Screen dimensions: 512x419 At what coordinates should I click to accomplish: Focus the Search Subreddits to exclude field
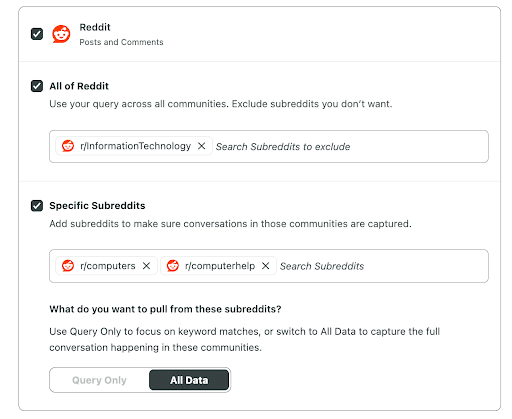tap(350, 147)
